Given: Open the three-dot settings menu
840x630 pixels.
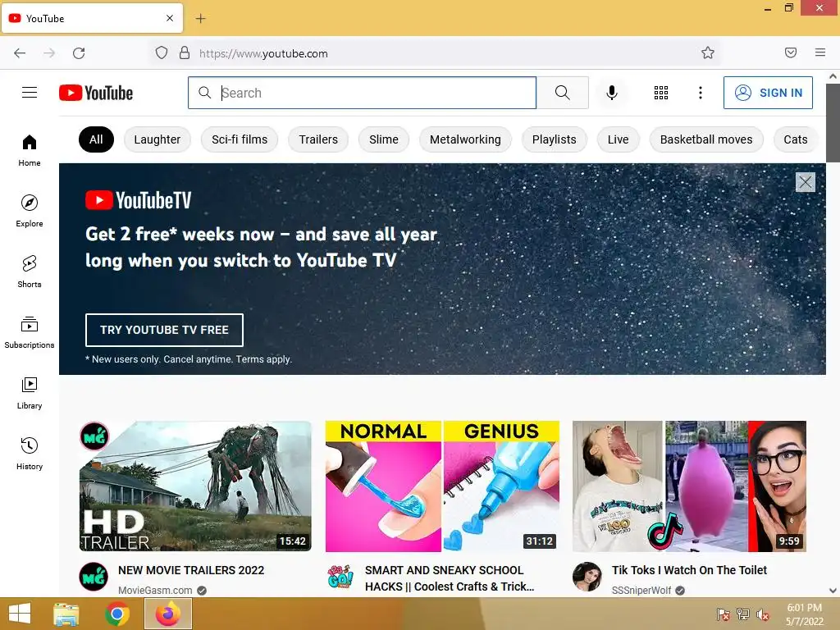Looking at the screenshot, I should coord(701,93).
